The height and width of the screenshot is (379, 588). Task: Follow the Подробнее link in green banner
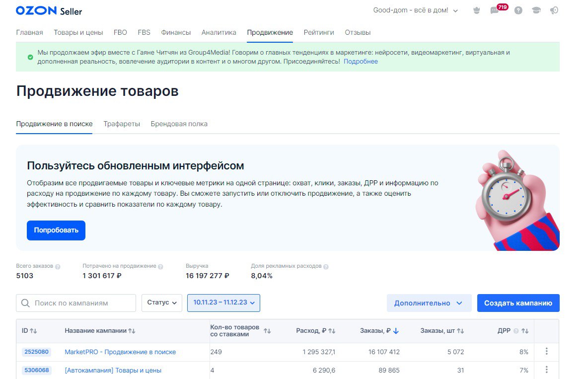click(361, 62)
